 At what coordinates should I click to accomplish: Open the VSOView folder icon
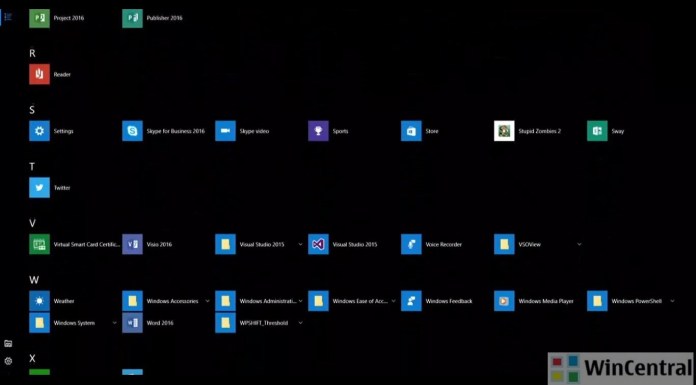[504, 244]
